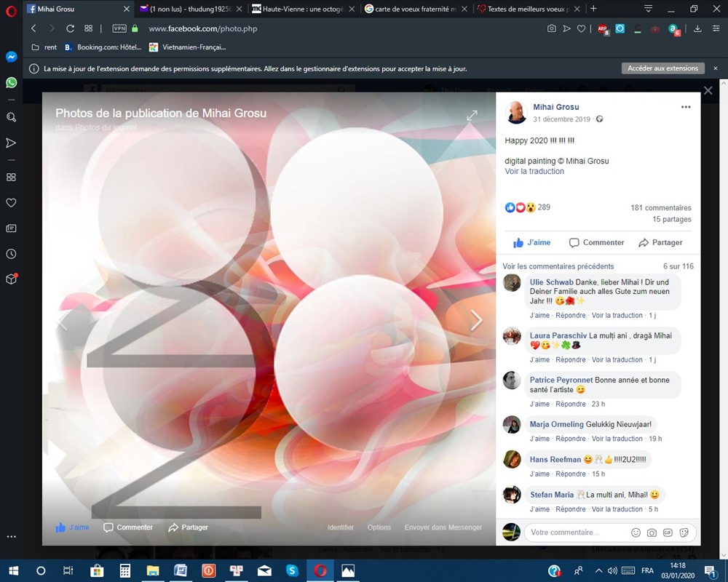Open history clock in sidebar
The height and width of the screenshot is (582, 728).
point(11,254)
